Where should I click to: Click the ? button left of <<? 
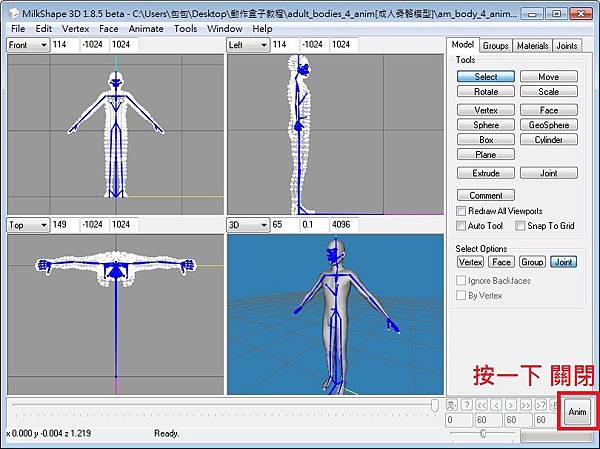tap(467, 405)
